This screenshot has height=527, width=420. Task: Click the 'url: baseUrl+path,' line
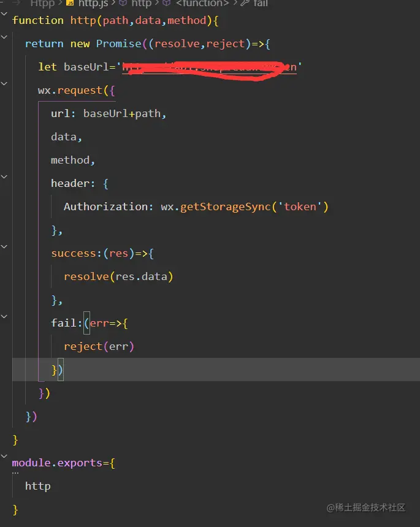109,113
